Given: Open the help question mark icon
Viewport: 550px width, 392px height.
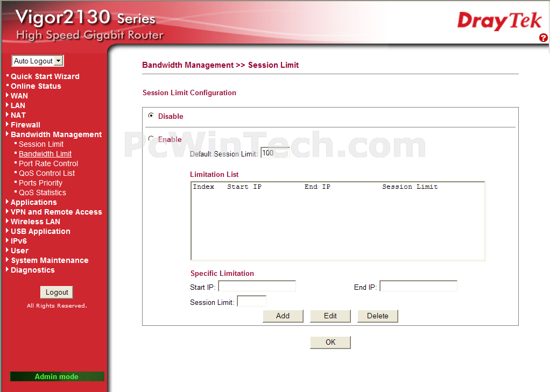Looking at the screenshot, I should coord(544,38).
